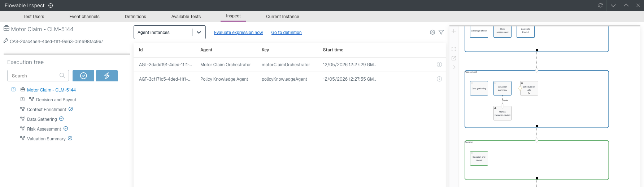Open the Definitions tab
Viewport: 644px width, 187px height.
[x=135, y=17]
